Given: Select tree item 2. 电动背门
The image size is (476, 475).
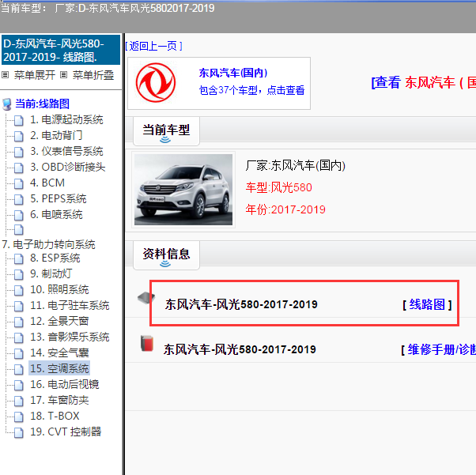Looking at the screenshot, I should pos(56,136).
